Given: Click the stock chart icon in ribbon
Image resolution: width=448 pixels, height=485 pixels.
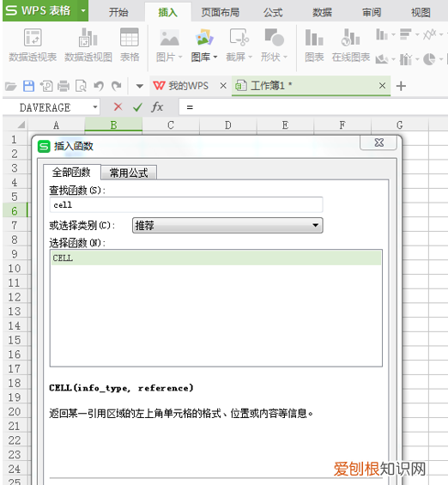Looking at the screenshot, I should [406, 58].
